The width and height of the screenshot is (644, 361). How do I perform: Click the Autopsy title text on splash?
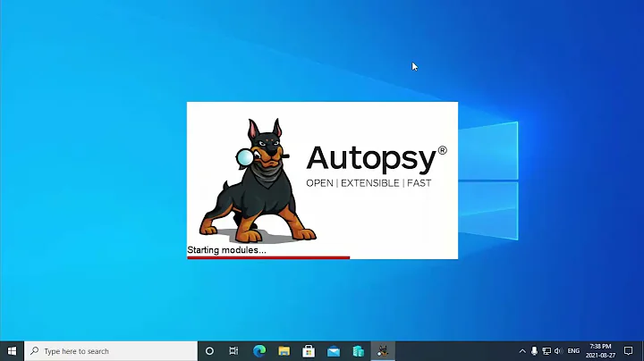377,159
